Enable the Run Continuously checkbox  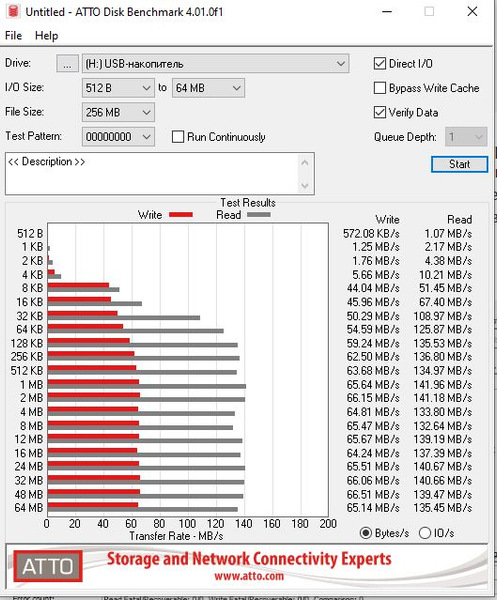tap(178, 137)
